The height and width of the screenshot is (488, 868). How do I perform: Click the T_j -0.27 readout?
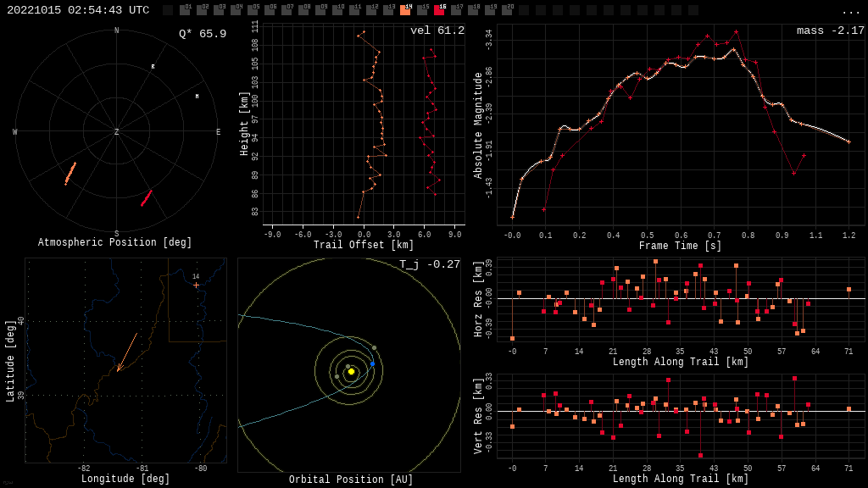(430, 264)
